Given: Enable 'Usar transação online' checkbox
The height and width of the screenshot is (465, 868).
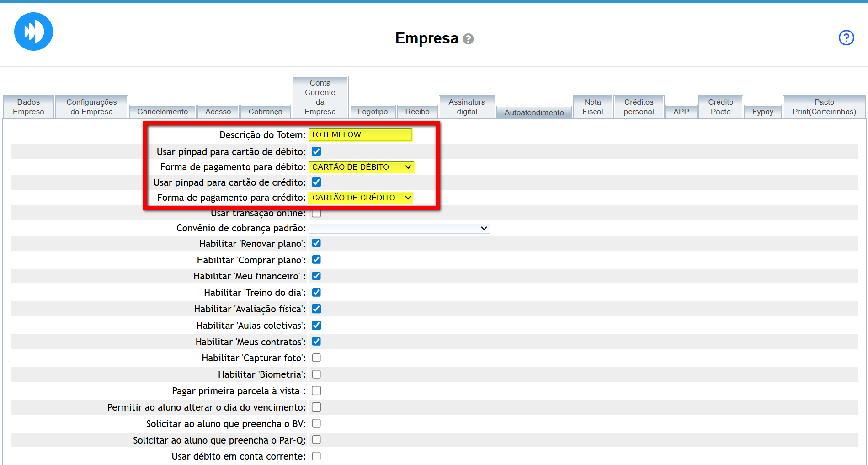Looking at the screenshot, I should pyautogui.click(x=316, y=213).
